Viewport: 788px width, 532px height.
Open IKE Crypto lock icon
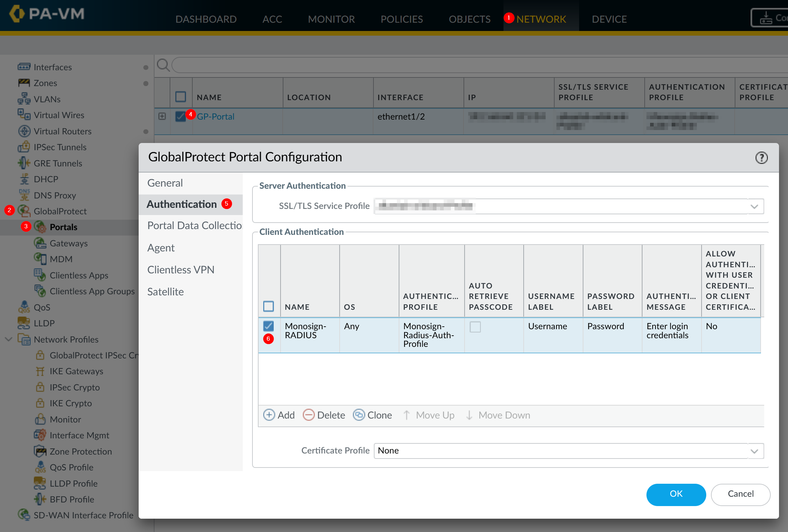pos(40,403)
